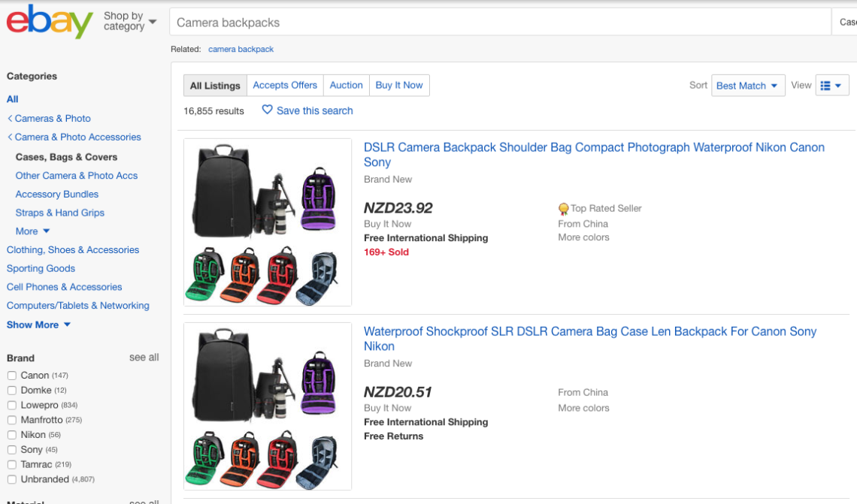Open Clothing, Shoes & Accessories category
The width and height of the screenshot is (857, 504).
pos(73,250)
